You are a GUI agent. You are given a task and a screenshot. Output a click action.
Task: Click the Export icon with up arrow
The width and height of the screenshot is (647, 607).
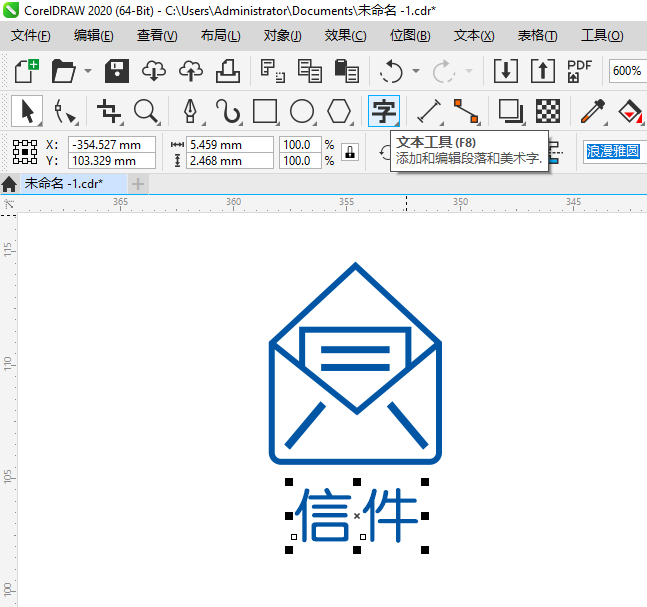coord(543,71)
